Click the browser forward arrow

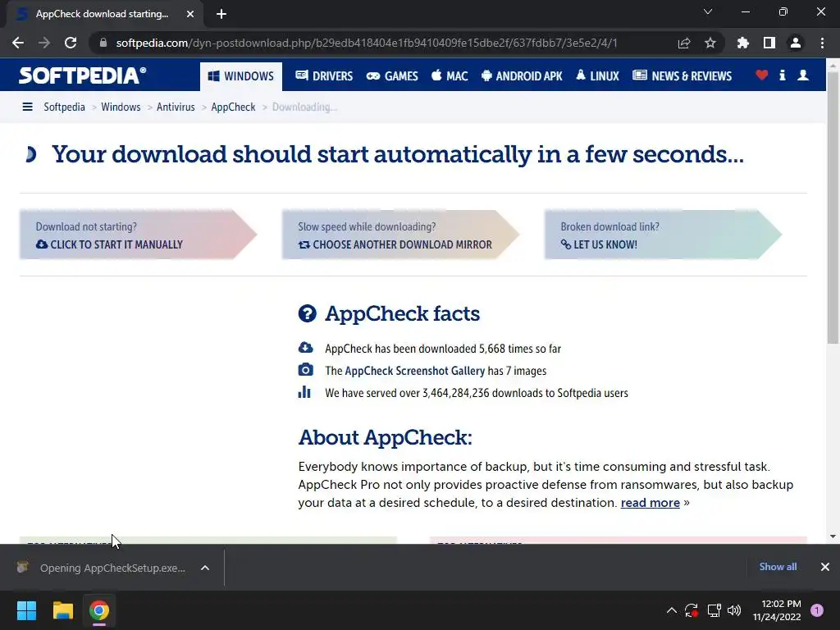[44, 43]
